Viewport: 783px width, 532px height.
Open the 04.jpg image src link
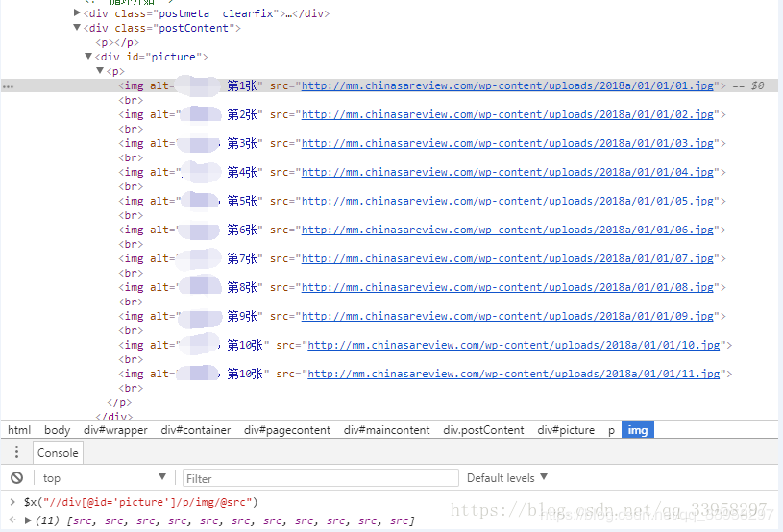pos(507,172)
